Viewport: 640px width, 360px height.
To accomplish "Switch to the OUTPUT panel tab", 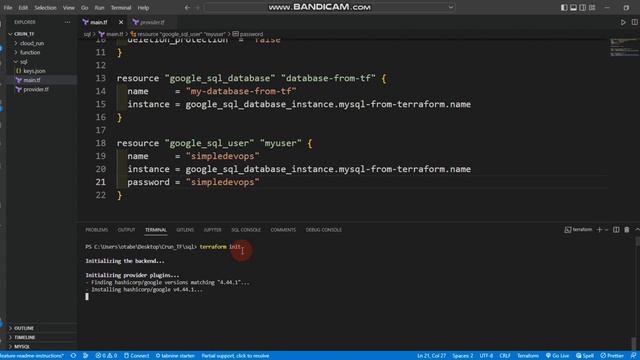I will pyautogui.click(x=126, y=230).
